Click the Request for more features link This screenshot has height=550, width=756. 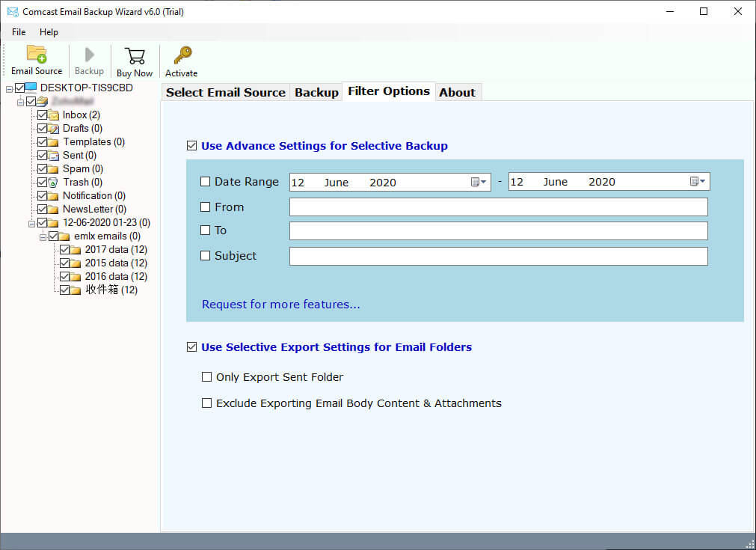click(281, 305)
